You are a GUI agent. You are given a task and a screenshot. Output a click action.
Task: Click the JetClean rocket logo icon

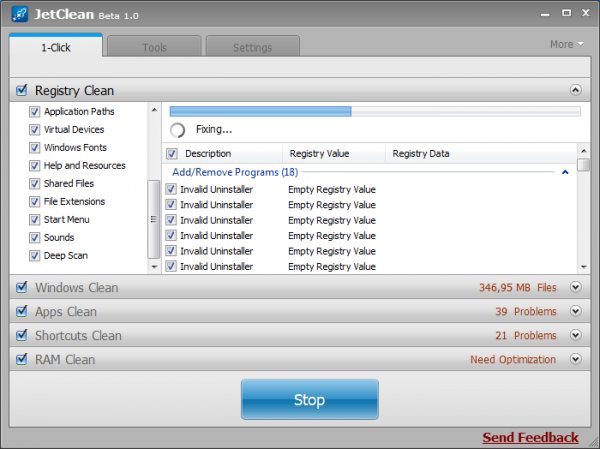click(20, 14)
